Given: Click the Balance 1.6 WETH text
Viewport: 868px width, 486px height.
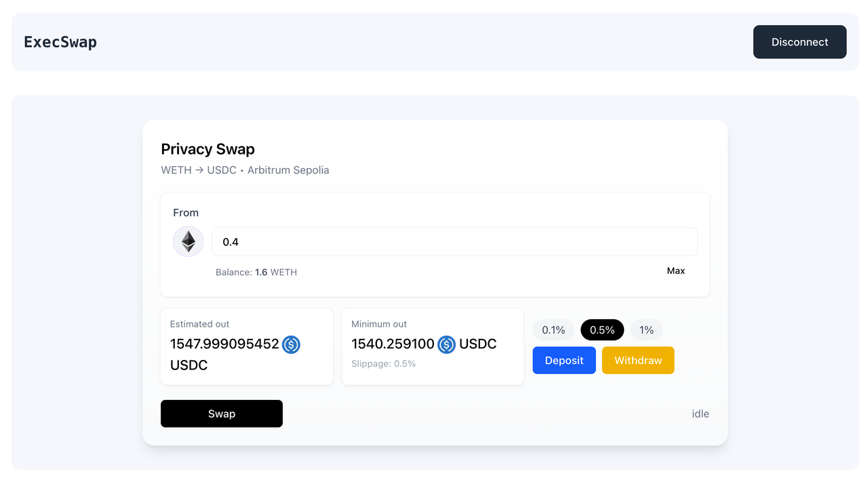Looking at the screenshot, I should [x=256, y=272].
